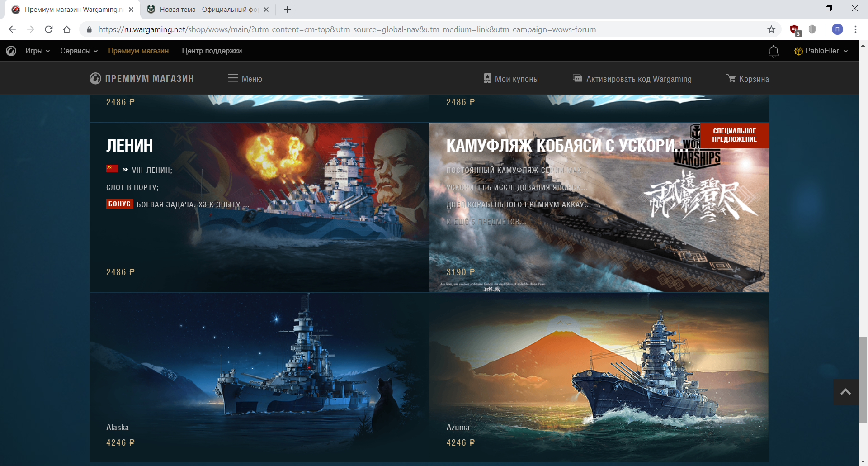Click the ПРЕМИУМ МАГАЗИН header title

click(149, 79)
